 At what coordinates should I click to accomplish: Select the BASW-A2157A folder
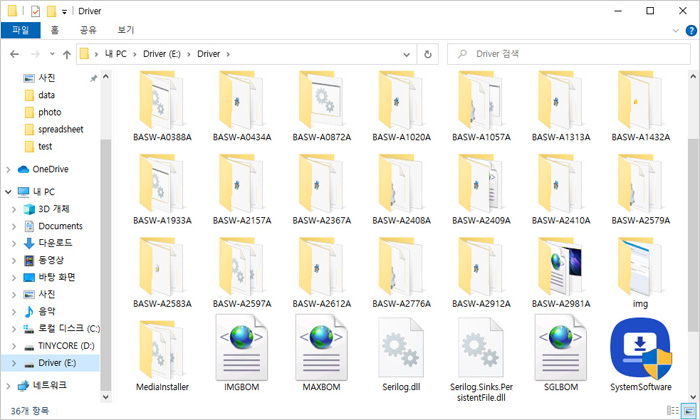242,190
